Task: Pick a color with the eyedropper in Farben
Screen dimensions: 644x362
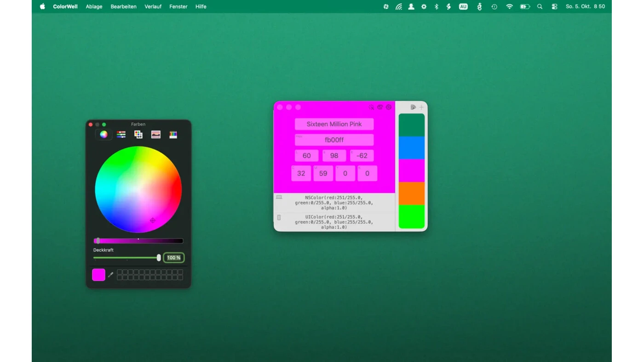Action: tap(110, 275)
